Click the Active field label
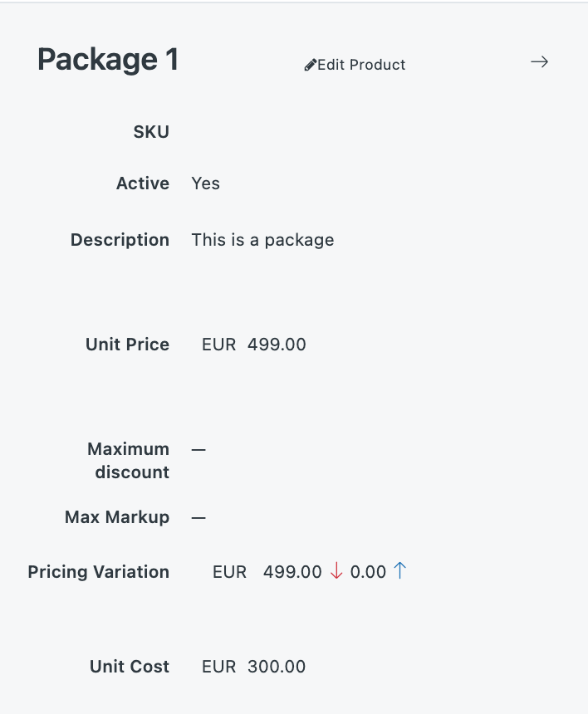Image resolution: width=588 pixels, height=714 pixels. click(x=143, y=183)
